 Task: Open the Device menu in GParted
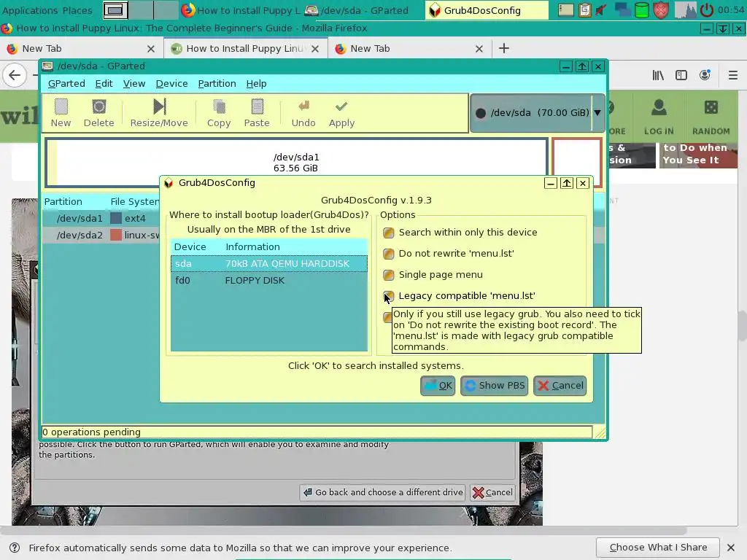(171, 84)
